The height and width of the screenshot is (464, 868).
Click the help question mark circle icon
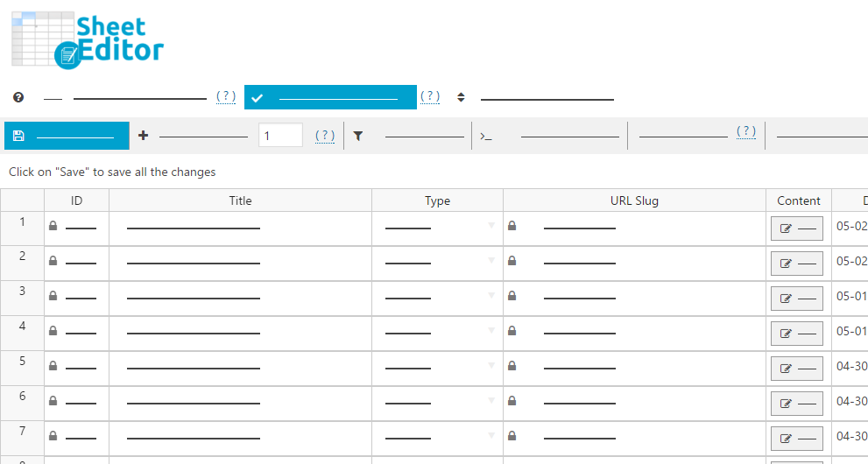[18, 97]
